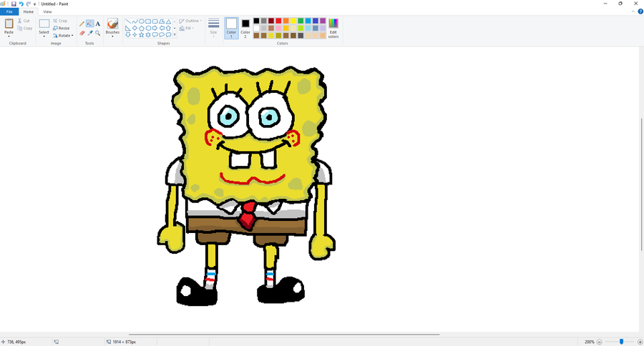Click the zoom slider handle
644x346 pixels.
621,342
